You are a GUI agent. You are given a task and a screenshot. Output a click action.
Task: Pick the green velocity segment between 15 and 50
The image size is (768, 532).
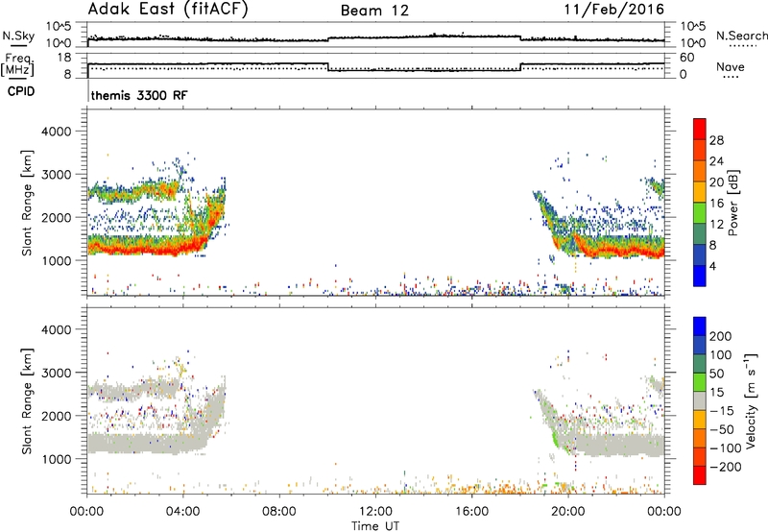point(700,382)
